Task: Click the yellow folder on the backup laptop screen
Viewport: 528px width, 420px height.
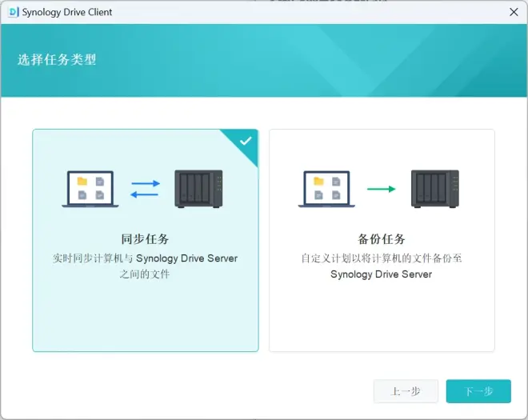Action: pos(318,182)
